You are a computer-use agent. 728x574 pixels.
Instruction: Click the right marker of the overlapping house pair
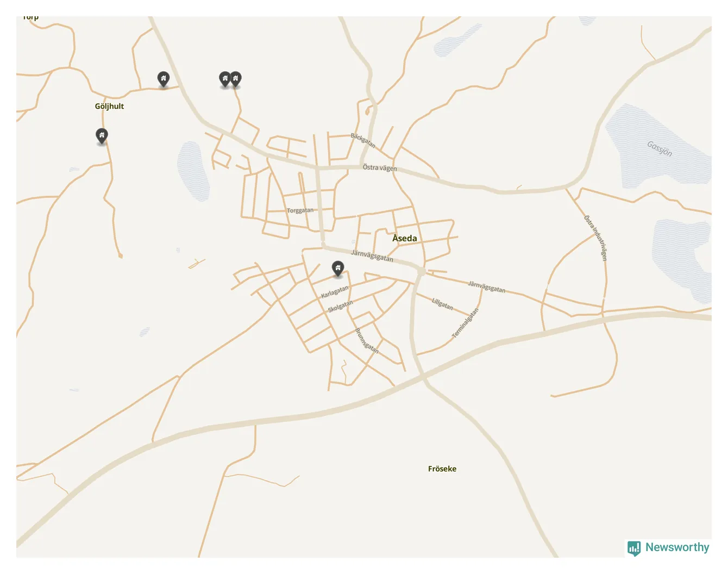point(236,79)
